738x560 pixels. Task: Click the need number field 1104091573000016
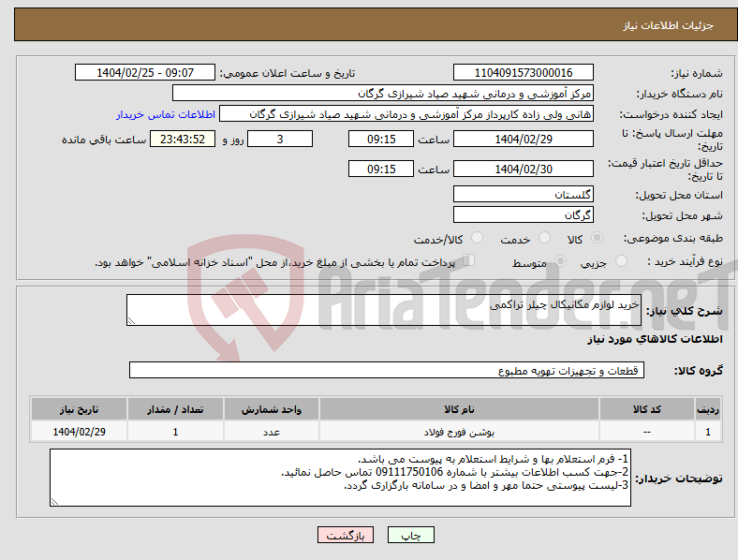524,72
